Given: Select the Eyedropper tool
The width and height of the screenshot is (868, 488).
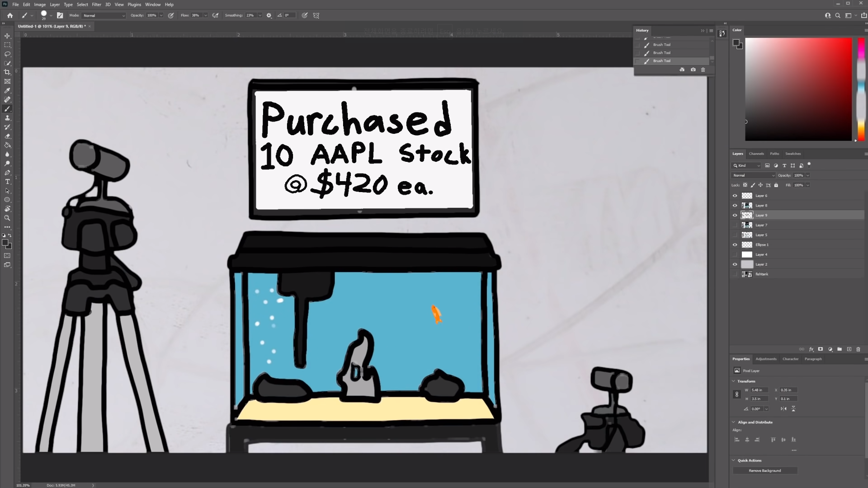Looking at the screenshot, I should [7, 90].
